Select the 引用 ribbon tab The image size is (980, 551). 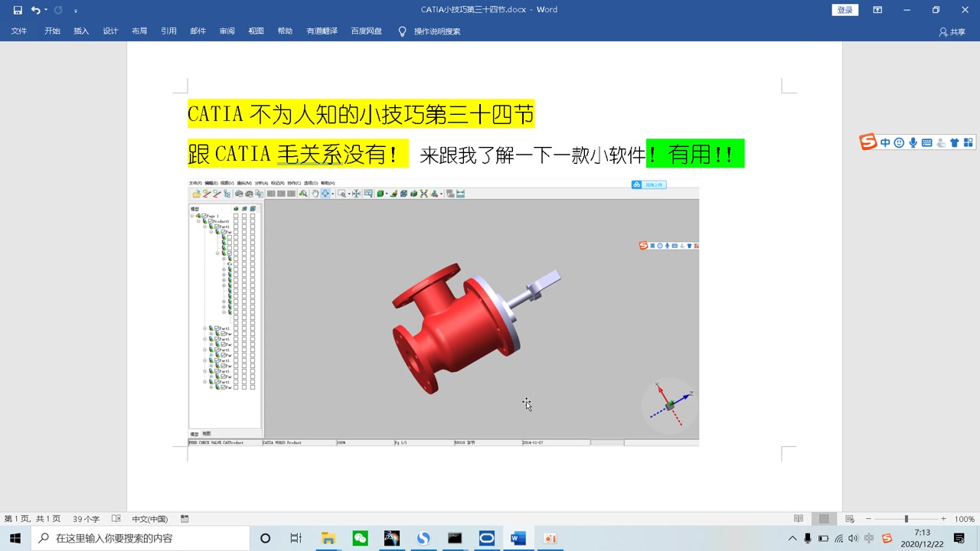pyautogui.click(x=168, y=31)
